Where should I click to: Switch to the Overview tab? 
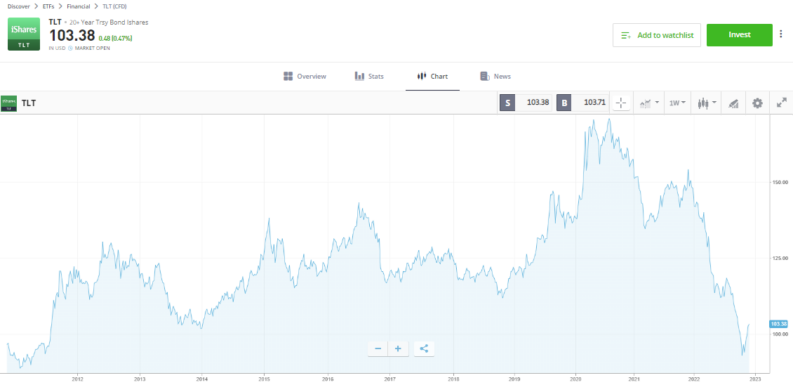coord(305,76)
